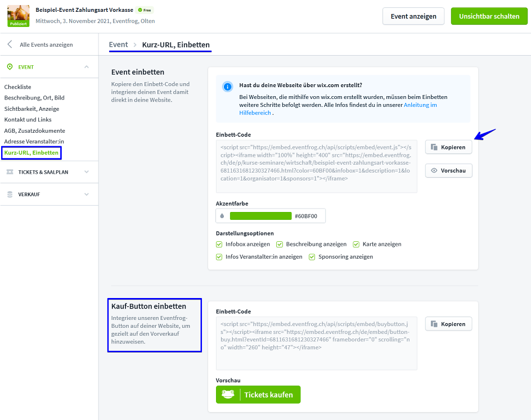Click the back arrow beside Alle Events anzeigen

(10, 44)
